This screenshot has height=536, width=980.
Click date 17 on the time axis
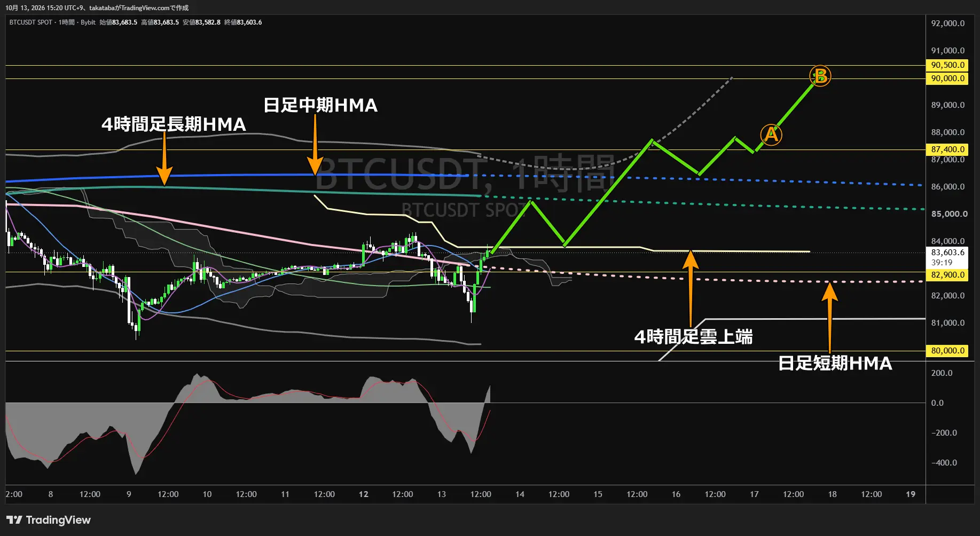click(754, 494)
